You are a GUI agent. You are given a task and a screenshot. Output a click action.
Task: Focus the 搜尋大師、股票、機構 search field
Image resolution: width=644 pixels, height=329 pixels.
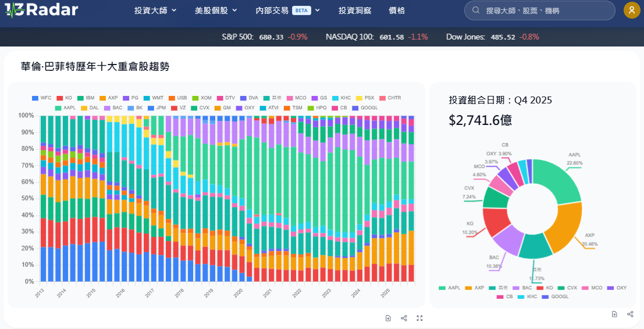click(540, 10)
